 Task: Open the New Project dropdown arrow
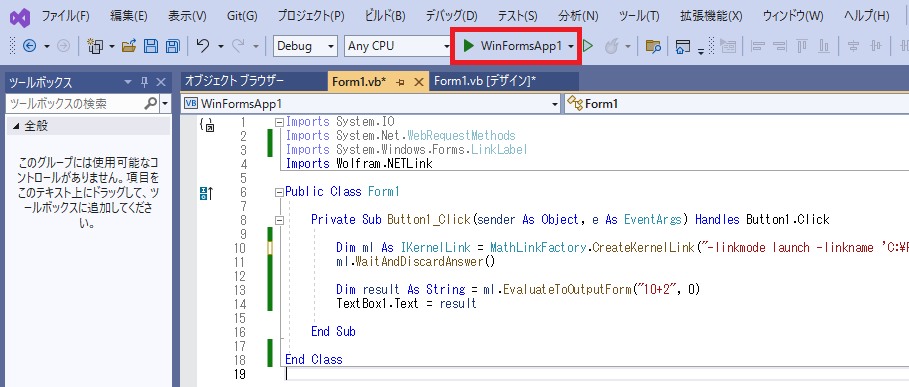(x=111, y=46)
